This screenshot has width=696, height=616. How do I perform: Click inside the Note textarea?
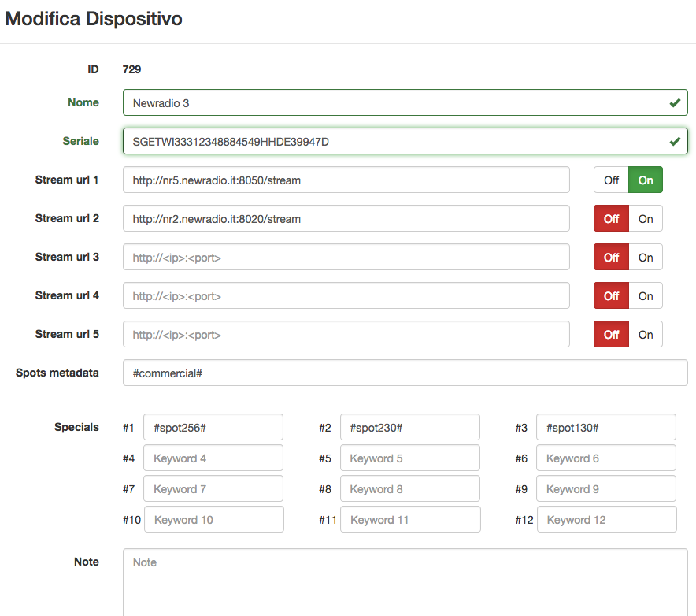pos(405,582)
